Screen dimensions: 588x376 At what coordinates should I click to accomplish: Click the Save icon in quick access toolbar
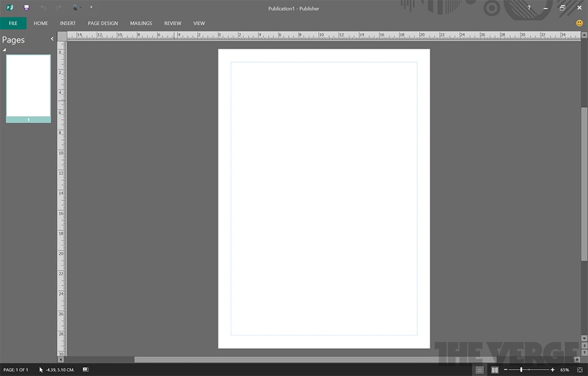(x=26, y=8)
